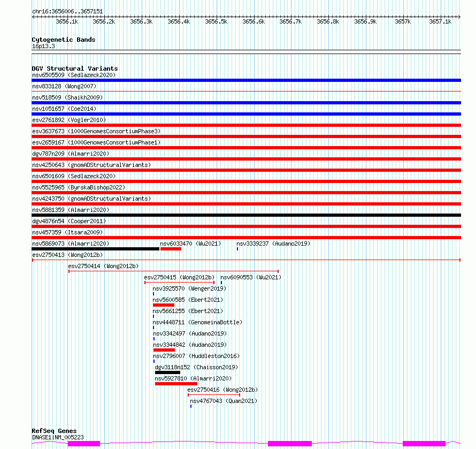Open nsv3342497 (Audano2019) label
This screenshot has height=449, width=476.
coord(190,333)
